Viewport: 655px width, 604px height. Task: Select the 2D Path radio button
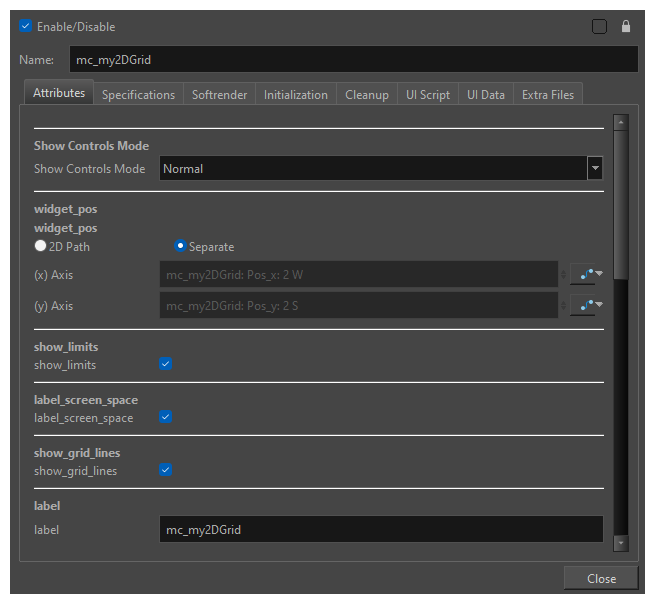(40, 246)
